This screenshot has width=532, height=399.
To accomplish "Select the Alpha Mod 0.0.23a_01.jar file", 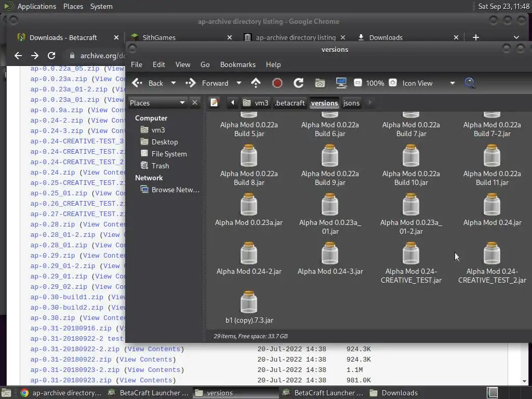I will pyautogui.click(x=330, y=214).
